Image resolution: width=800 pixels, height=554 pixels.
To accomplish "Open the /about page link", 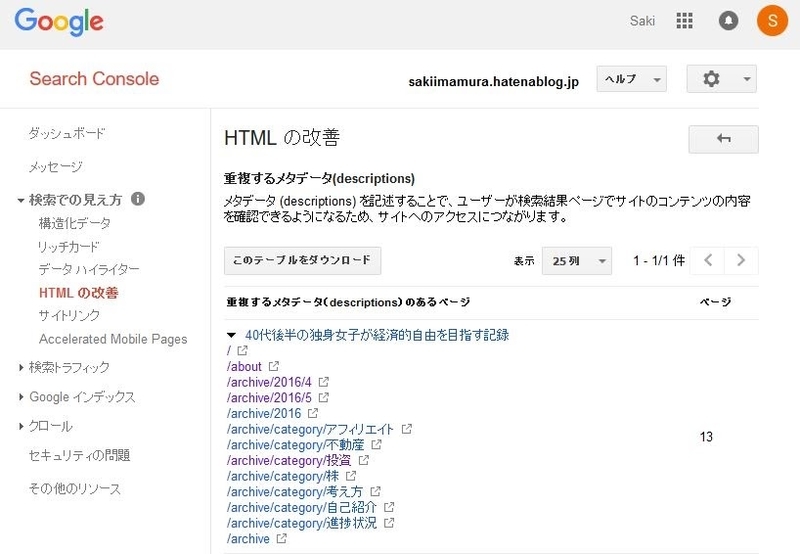I will pos(244,366).
